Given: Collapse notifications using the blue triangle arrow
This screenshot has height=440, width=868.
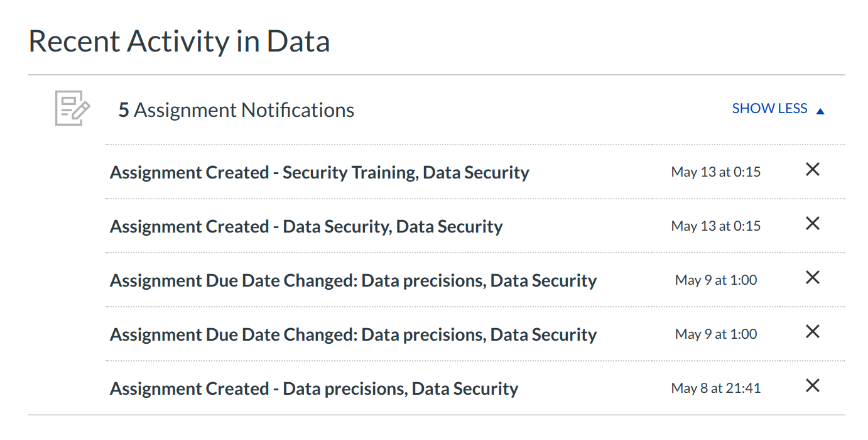Looking at the screenshot, I should click(820, 111).
